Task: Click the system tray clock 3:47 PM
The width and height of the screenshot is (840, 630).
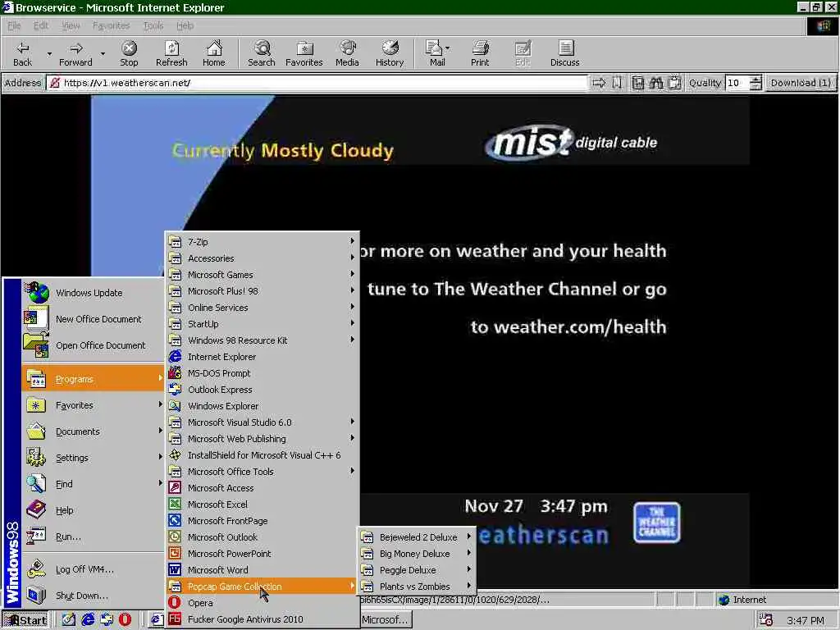Action: pos(806,620)
